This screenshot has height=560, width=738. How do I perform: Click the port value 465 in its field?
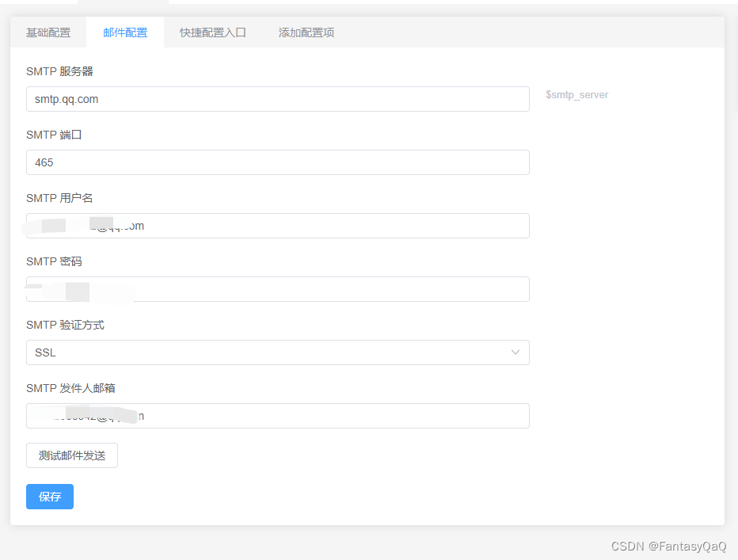[x=44, y=162]
